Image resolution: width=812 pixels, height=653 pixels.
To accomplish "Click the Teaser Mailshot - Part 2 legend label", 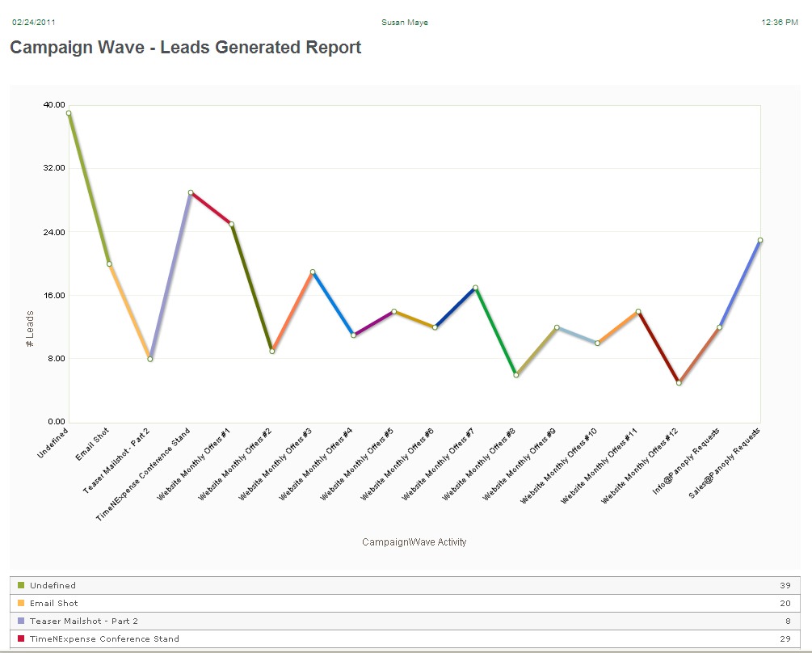I will [x=84, y=621].
